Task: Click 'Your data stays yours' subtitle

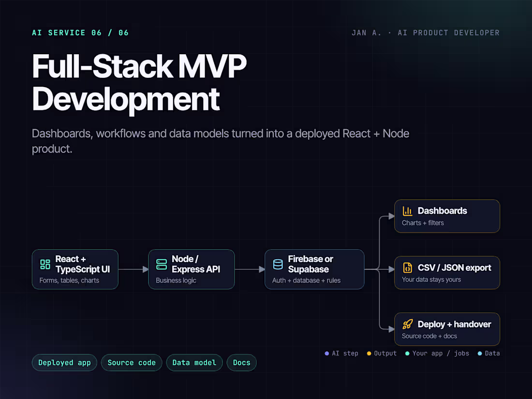Action: 431,280
